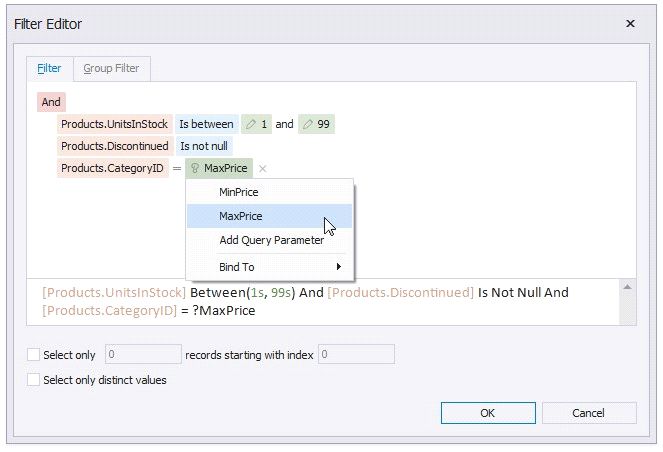Remove the CategoryID condition with the x icon
Screen dimensions: 663x452
(x=262, y=169)
